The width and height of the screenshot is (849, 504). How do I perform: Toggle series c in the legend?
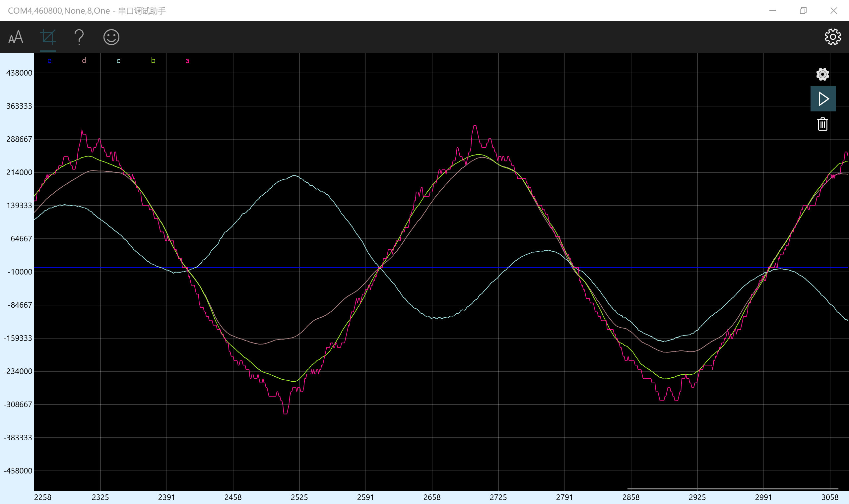(x=118, y=60)
